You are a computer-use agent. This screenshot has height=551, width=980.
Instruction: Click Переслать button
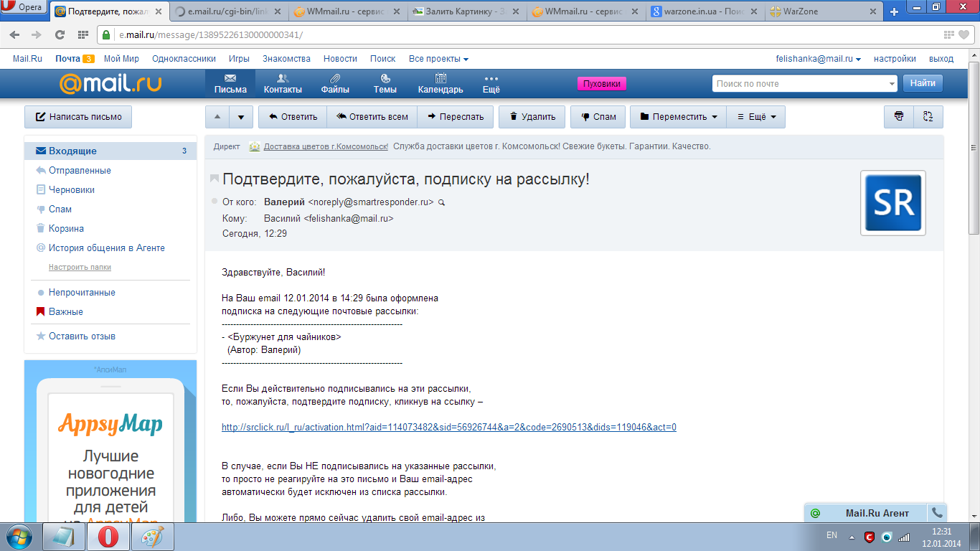[x=456, y=117]
